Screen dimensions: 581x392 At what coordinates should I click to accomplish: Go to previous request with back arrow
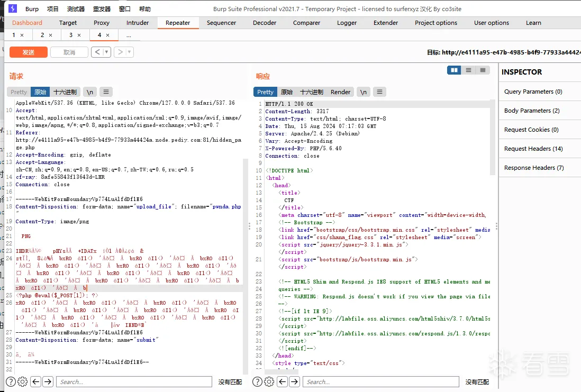point(97,52)
